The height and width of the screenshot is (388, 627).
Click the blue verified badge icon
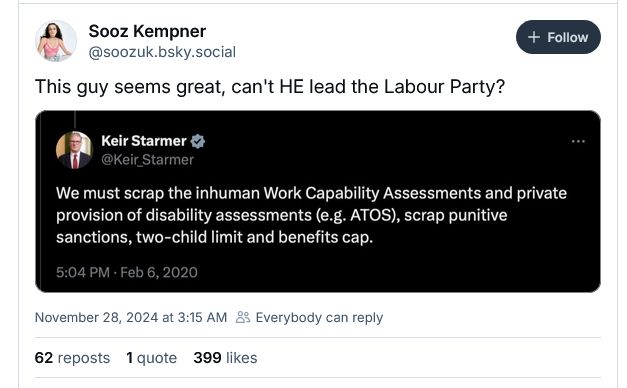(198, 141)
